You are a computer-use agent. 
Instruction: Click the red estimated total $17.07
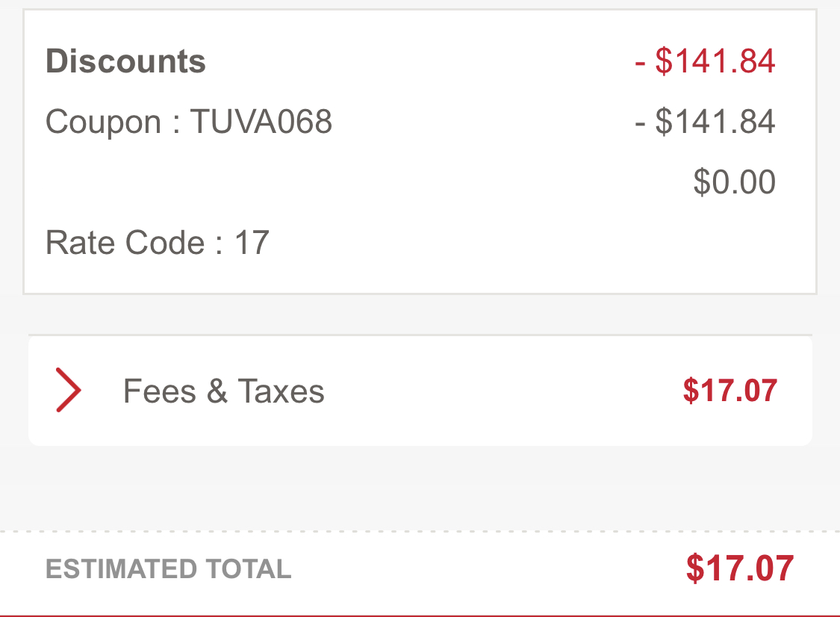coord(740,568)
